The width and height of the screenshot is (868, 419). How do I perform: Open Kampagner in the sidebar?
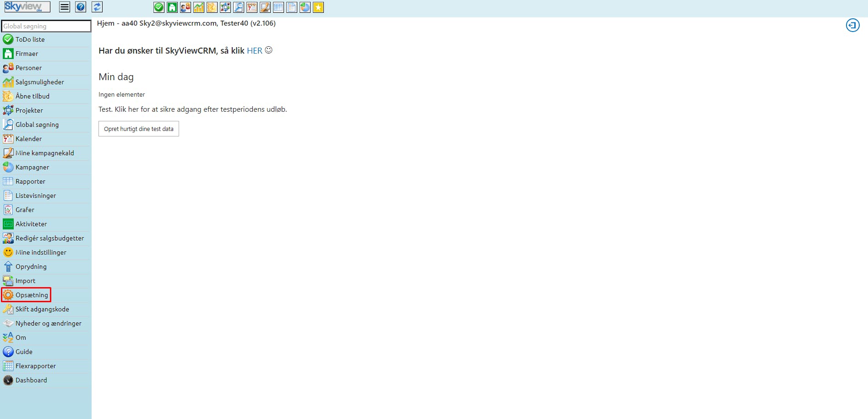(46, 167)
